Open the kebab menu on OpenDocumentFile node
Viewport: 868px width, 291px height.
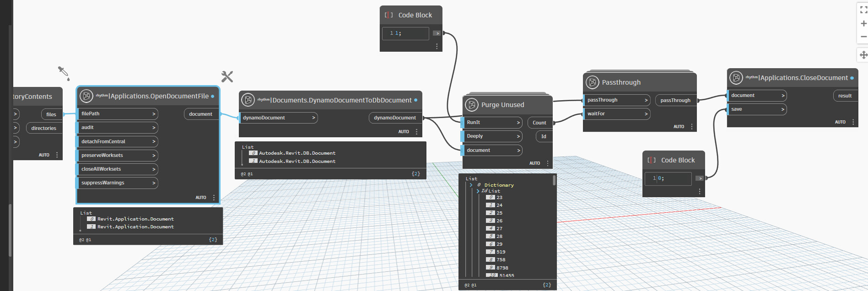click(214, 198)
